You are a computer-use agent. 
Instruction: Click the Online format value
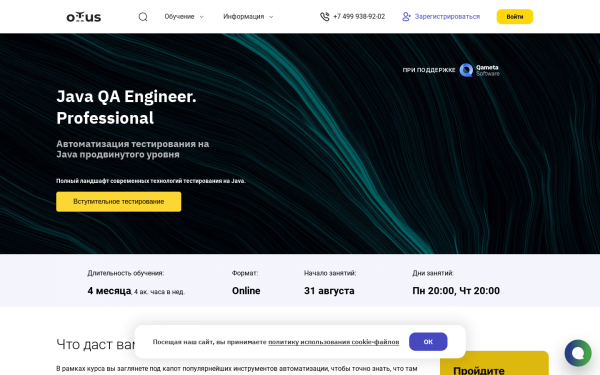point(246,291)
